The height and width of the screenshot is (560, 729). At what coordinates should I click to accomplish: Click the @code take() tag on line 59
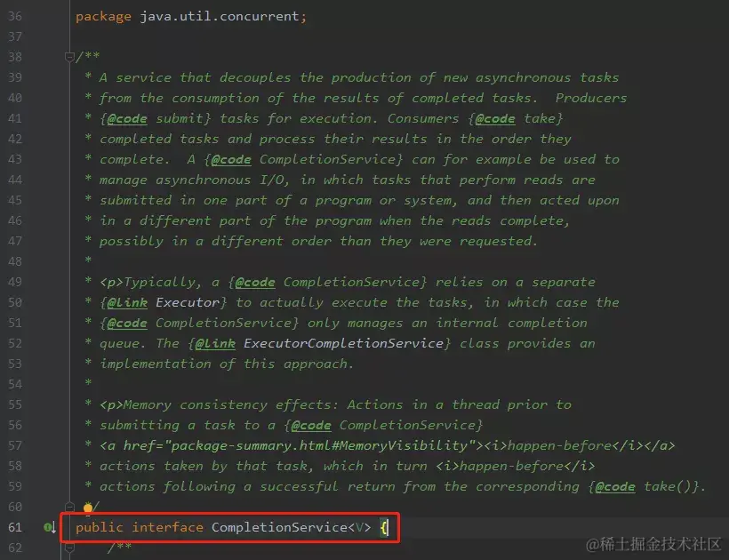pos(615,487)
